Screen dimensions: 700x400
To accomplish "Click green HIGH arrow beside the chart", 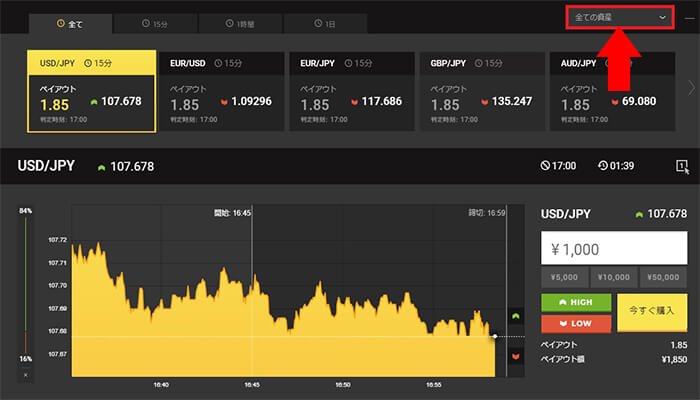I will click(x=515, y=316).
